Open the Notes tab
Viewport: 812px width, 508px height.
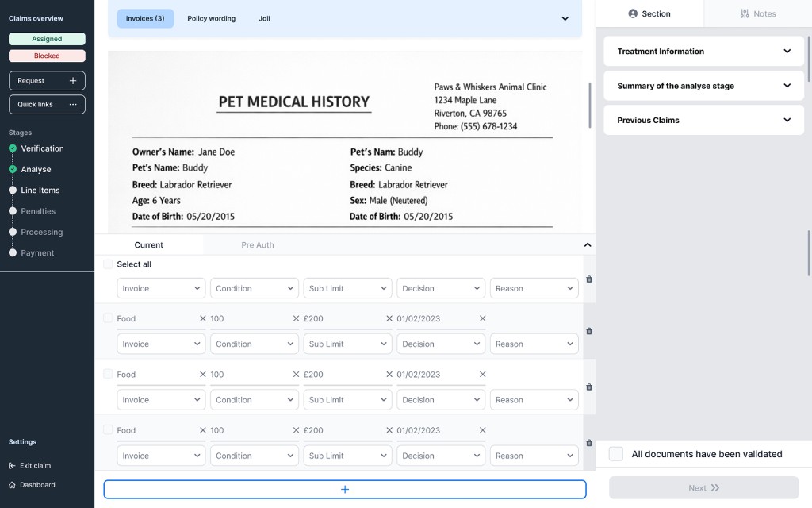click(757, 13)
